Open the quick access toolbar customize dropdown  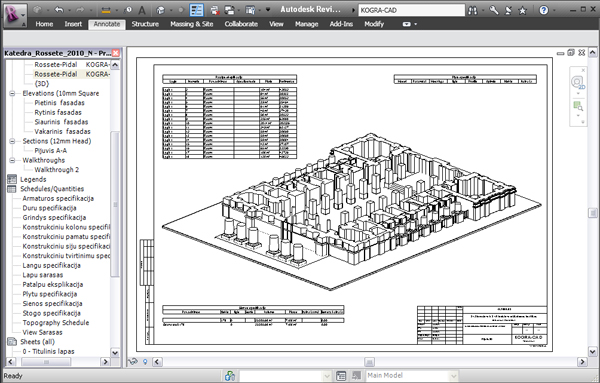(x=268, y=10)
